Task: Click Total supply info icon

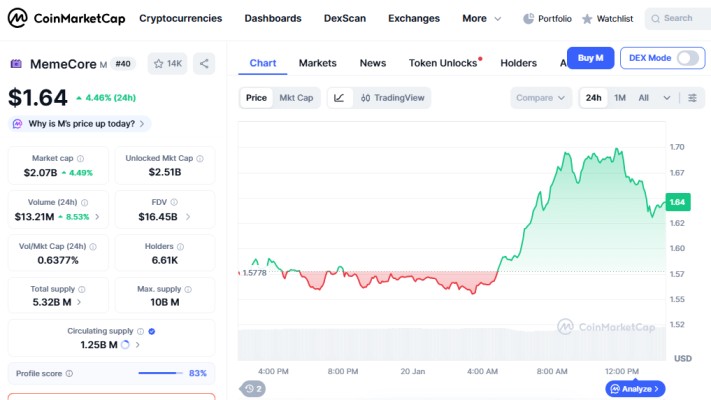Action: (82, 289)
